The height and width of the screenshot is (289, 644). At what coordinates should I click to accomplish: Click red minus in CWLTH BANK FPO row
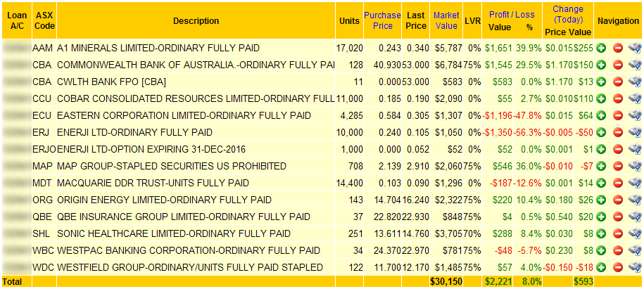pos(618,82)
